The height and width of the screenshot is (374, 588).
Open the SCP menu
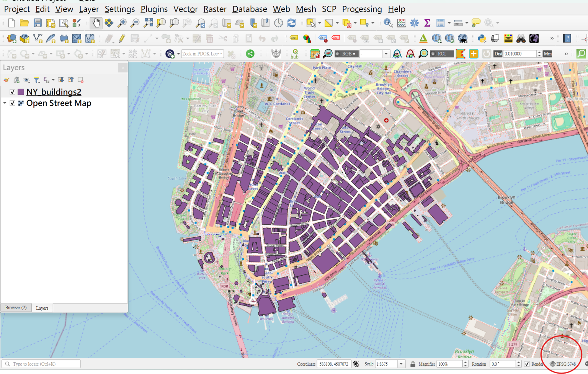[329, 9]
